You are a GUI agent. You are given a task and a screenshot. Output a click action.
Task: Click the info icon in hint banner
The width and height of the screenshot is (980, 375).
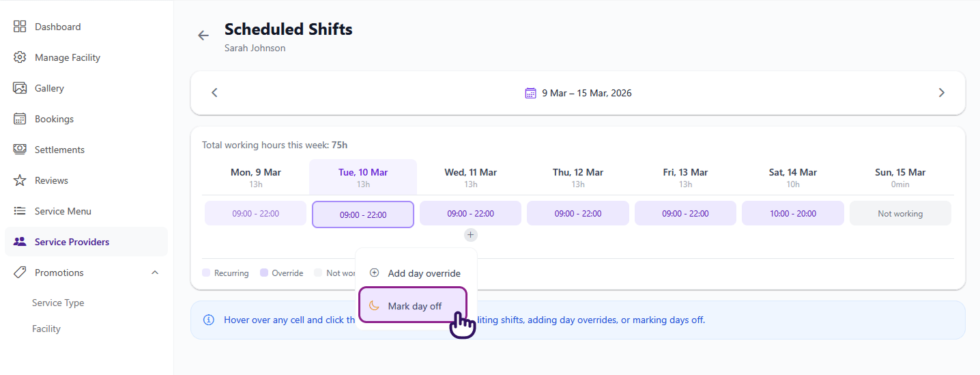(x=209, y=320)
